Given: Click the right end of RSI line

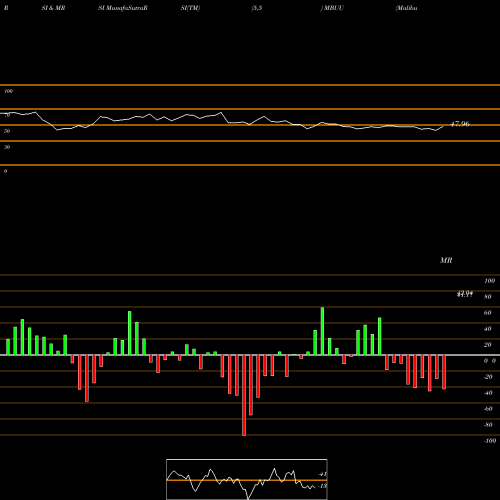Looking at the screenshot, I should 443,126.
